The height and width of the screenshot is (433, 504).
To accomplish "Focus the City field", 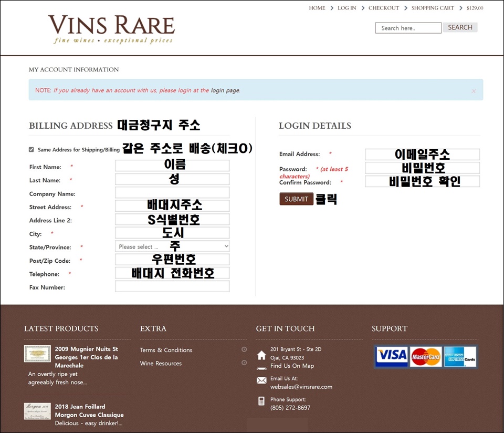I will pos(172,233).
